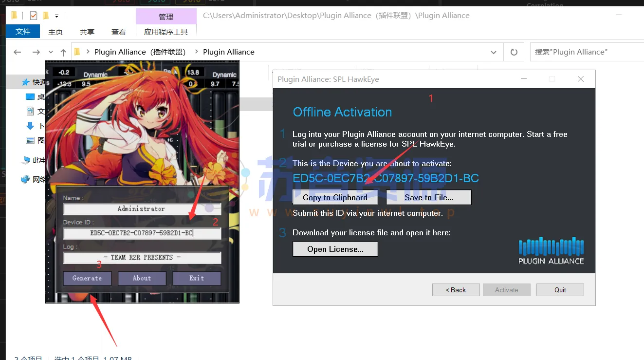Switch to the 查看 ribbon tab

coord(119,32)
